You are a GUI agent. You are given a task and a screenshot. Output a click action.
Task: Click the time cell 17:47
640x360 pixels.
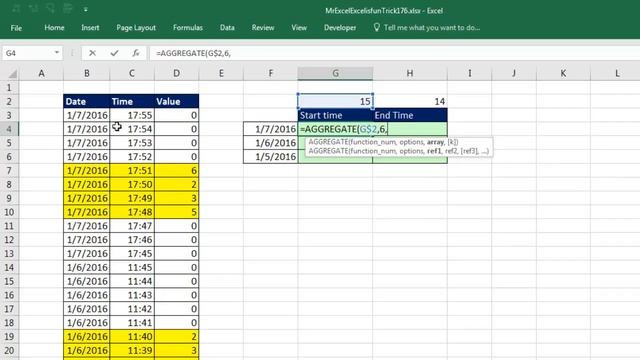[132, 226]
